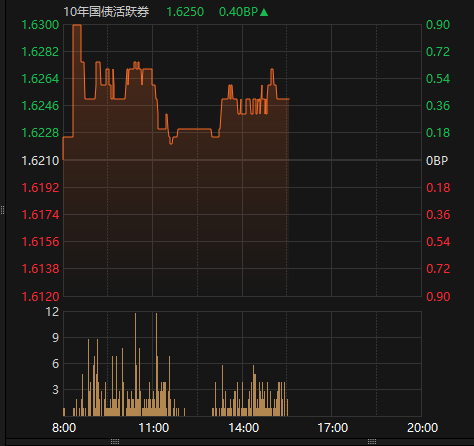Click the 10年国债活跃券 chart title
Image resolution: width=474 pixels, height=446 pixels.
[x=106, y=12]
